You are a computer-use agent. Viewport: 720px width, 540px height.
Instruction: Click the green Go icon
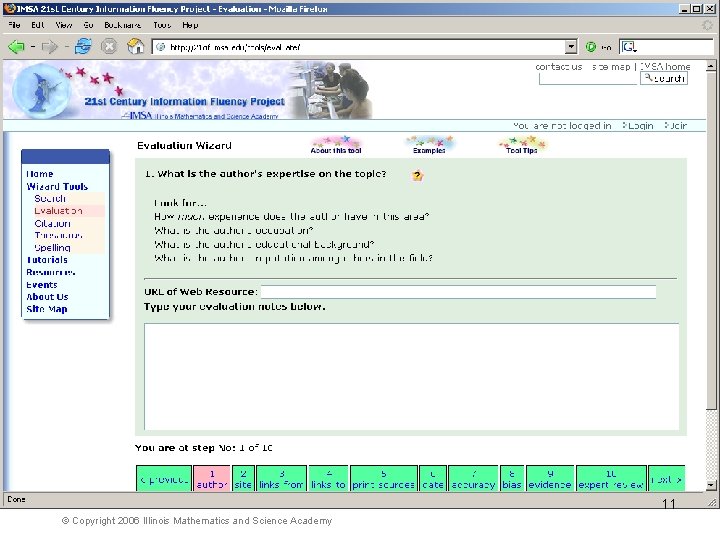[591, 47]
